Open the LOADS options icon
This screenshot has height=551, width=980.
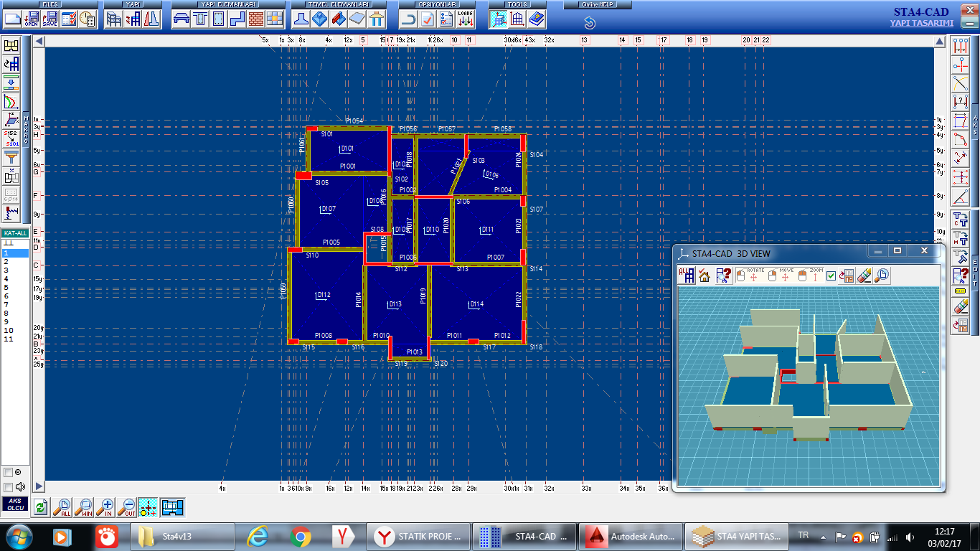click(465, 19)
